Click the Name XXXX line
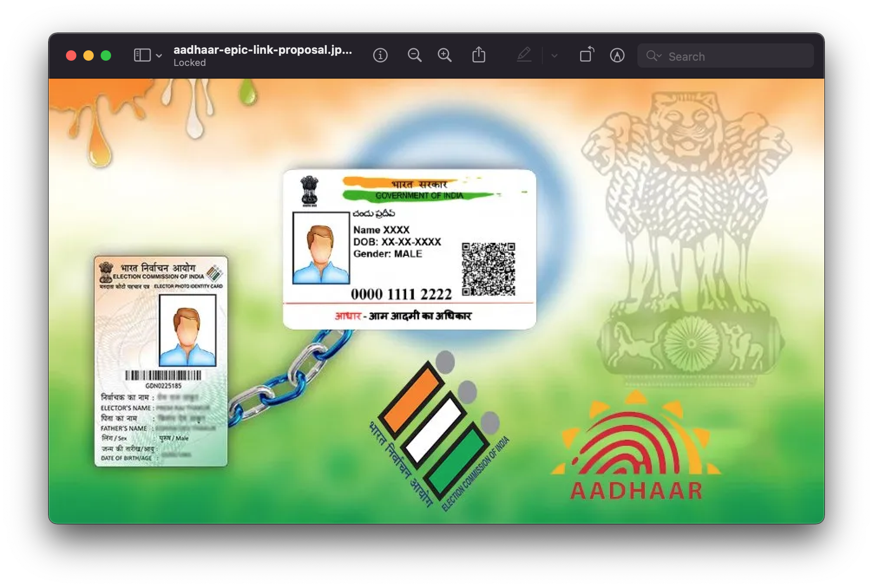The image size is (873, 588). pyautogui.click(x=381, y=230)
